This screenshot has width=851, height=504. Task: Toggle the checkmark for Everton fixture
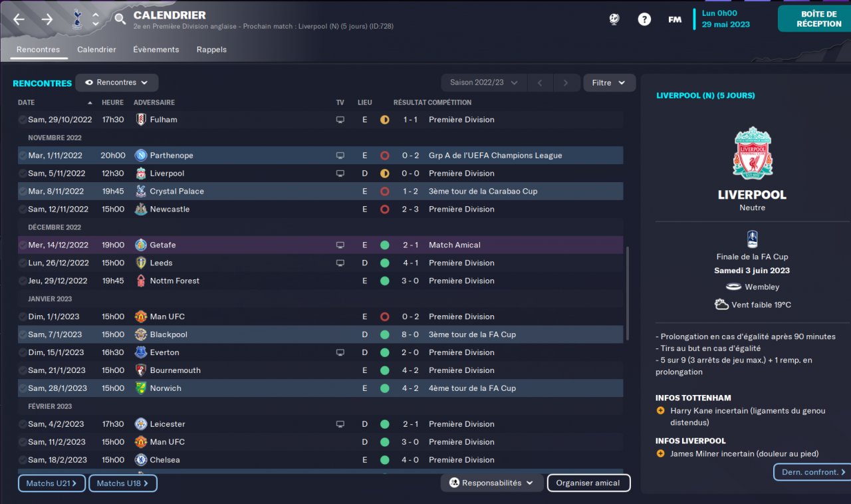click(x=23, y=352)
